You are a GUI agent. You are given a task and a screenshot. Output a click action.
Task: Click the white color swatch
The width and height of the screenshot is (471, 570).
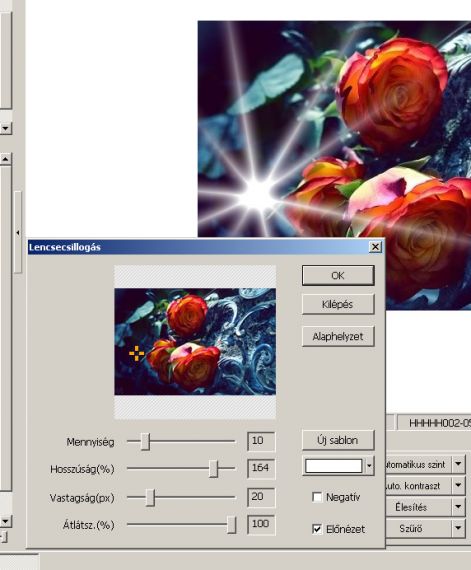[x=334, y=466]
